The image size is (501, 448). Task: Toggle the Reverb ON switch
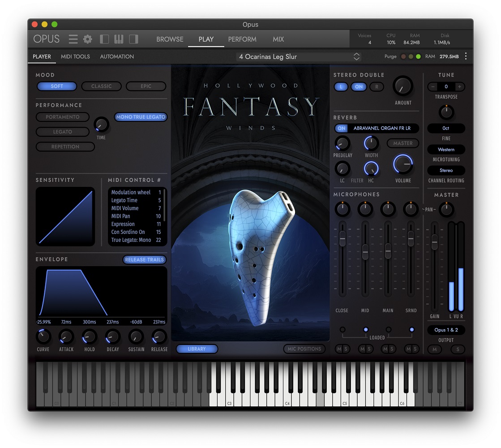[342, 128]
